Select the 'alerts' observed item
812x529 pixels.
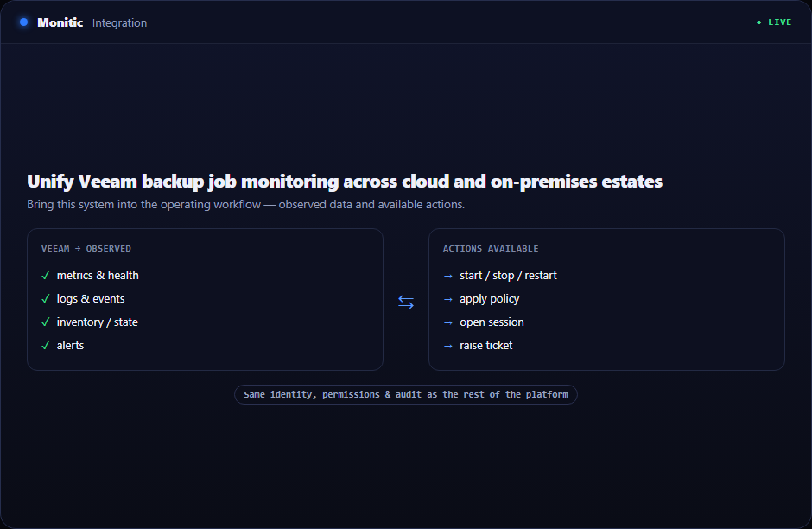click(70, 345)
